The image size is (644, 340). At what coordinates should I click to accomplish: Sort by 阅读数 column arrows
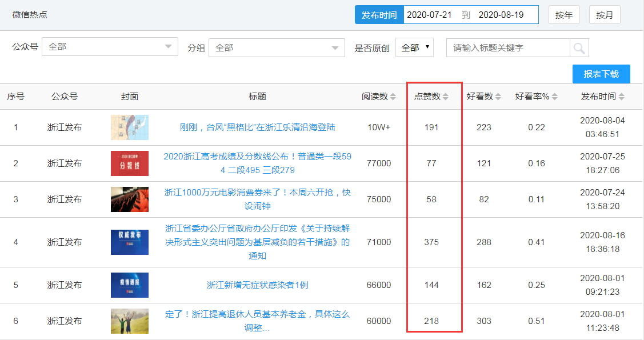tap(393, 97)
